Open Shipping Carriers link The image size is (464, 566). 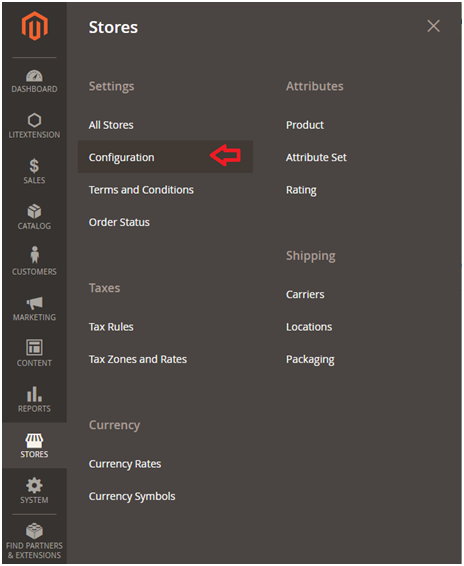[305, 295]
